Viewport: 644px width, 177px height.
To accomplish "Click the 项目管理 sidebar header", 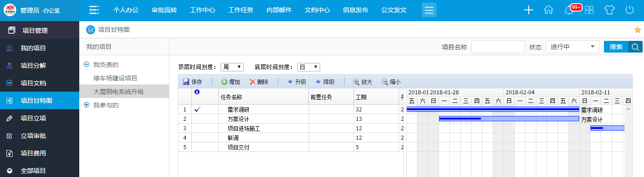I will [40, 31].
